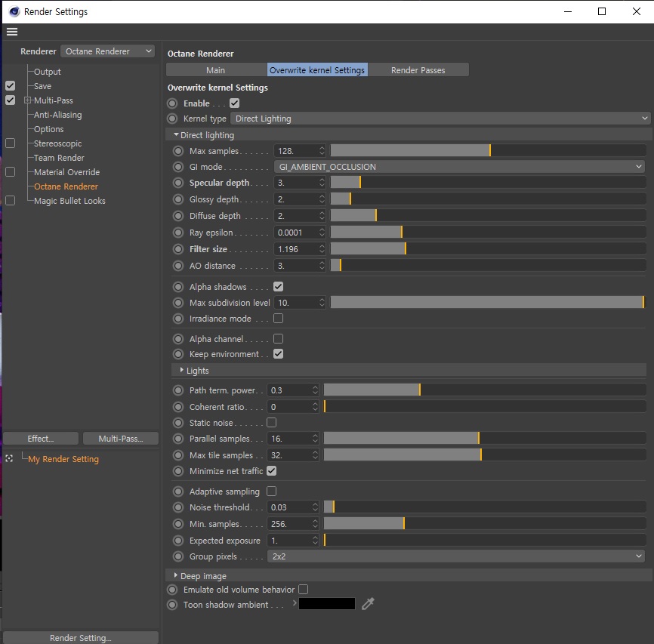Click the animation dot beside Parallel samples
This screenshot has height=644, width=654.
[x=178, y=439]
